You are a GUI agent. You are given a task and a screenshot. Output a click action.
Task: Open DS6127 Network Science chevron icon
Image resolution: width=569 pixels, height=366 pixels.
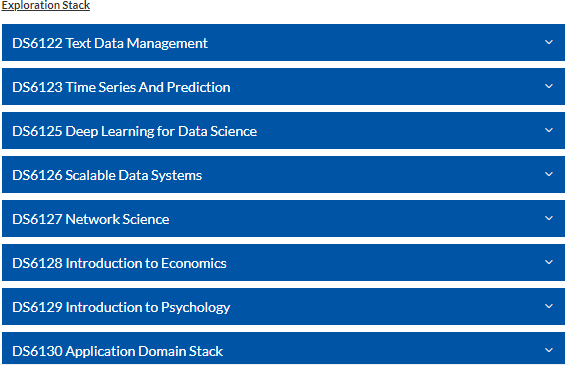(x=549, y=218)
